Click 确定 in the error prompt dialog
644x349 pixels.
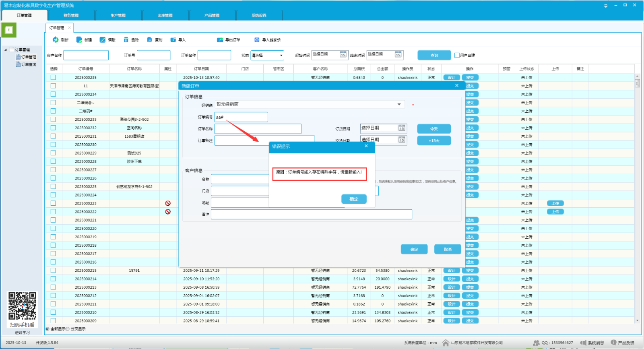tap(354, 199)
